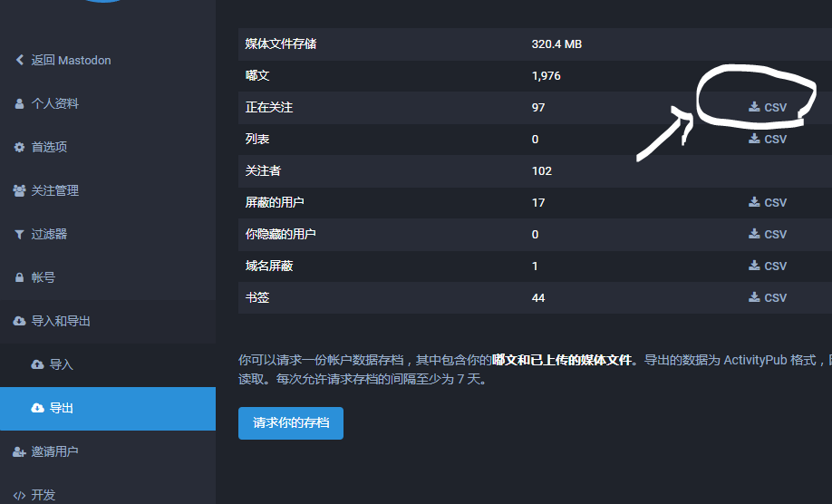Screen dimensions: 832x504
Task: Download CSV for 正在关注 row
Action: [x=768, y=107]
